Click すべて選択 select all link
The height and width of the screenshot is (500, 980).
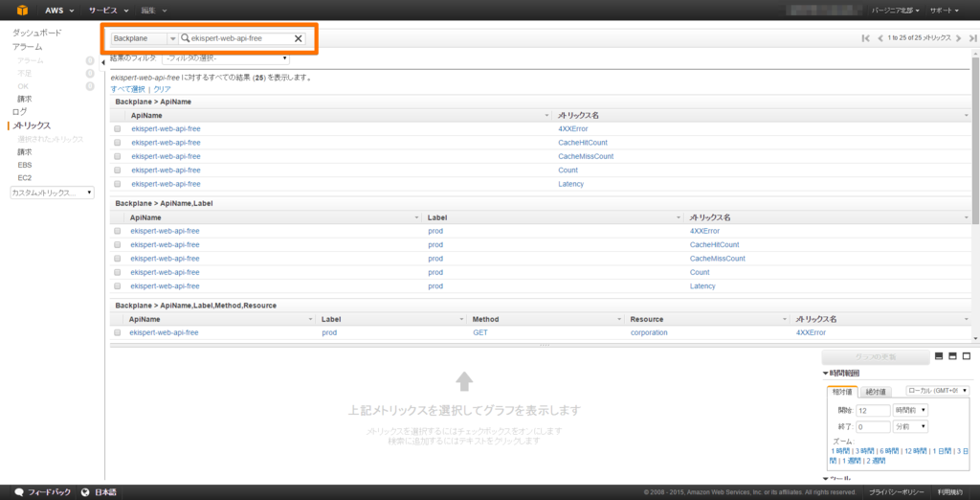tap(127, 89)
